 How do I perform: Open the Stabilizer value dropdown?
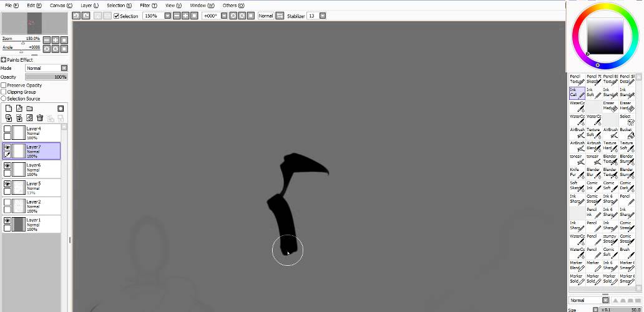point(323,16)
